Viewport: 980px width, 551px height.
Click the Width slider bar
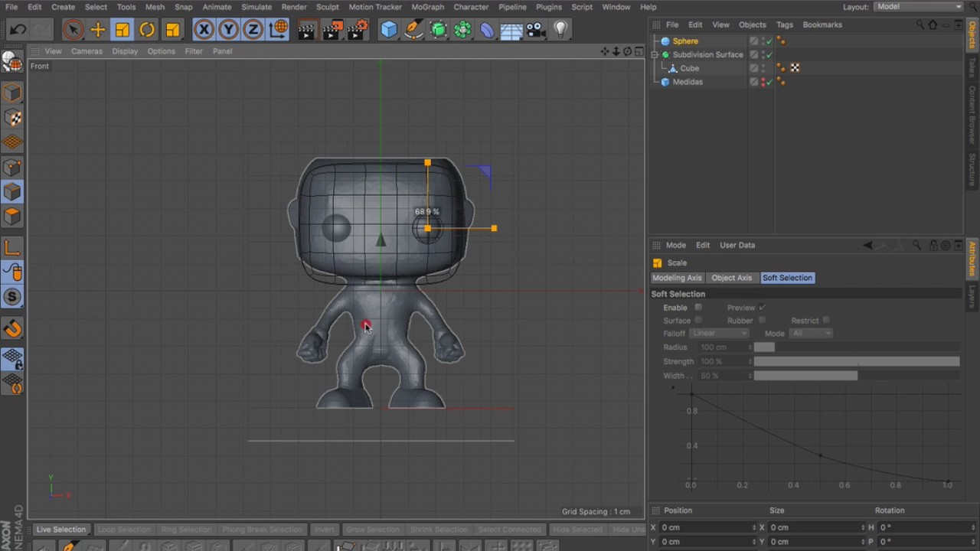tap(856, 376)
